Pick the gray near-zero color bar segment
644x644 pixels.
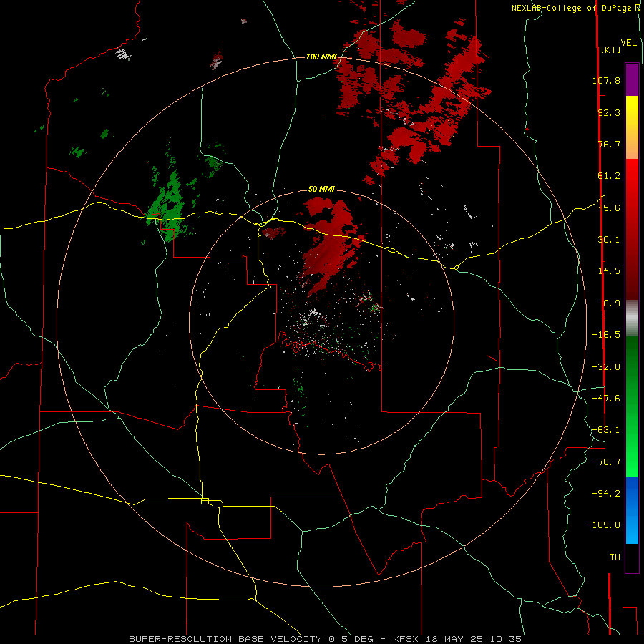click(632, 318)
